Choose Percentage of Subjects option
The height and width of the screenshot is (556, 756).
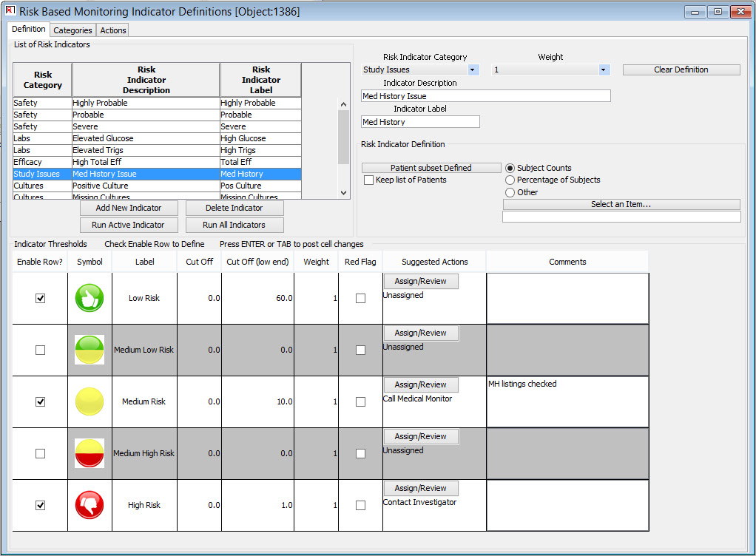[x=510, y=180]
